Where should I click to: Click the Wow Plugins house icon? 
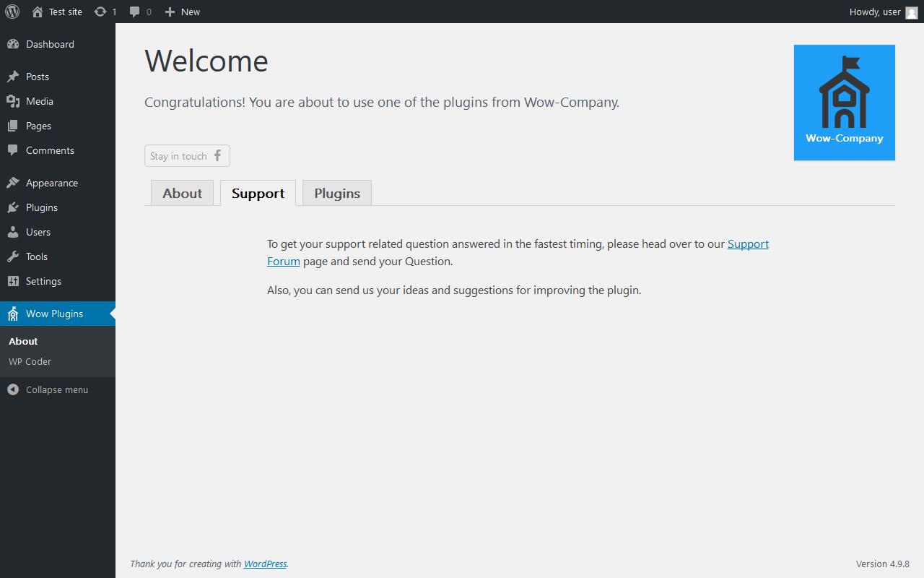coord(13,314)
